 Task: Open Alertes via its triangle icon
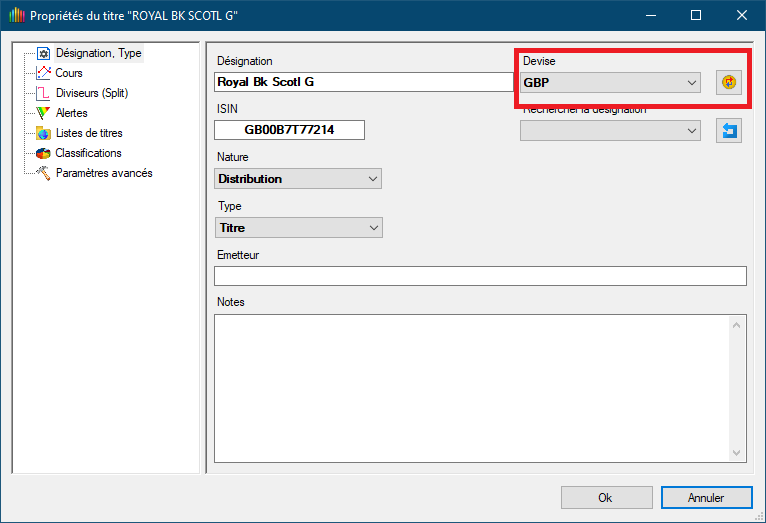43,113
